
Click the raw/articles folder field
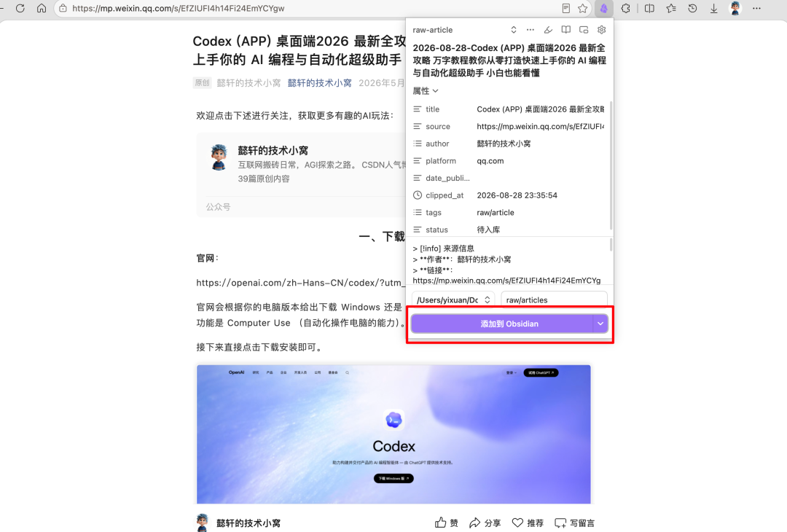coord(554,300)
